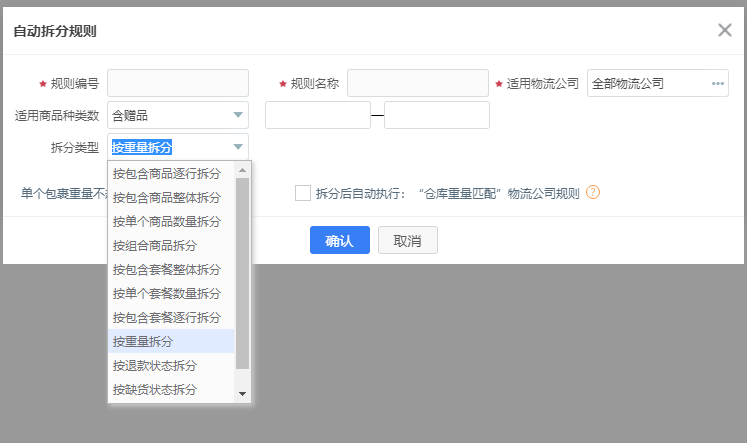Click the dropdown list scroll-down arrow
This screenshot has width=747, height=443.
pyautogui.click(x=242, y=394)
